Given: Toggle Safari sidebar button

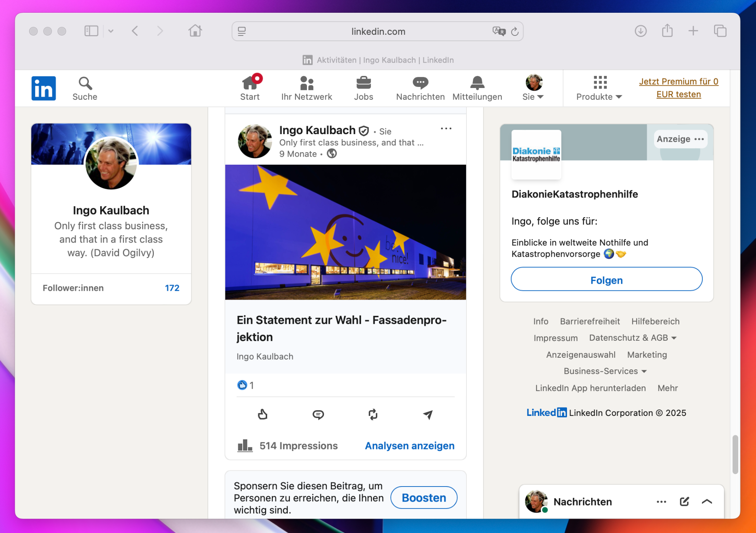Looking at the screenshot, I should (91, 31).
